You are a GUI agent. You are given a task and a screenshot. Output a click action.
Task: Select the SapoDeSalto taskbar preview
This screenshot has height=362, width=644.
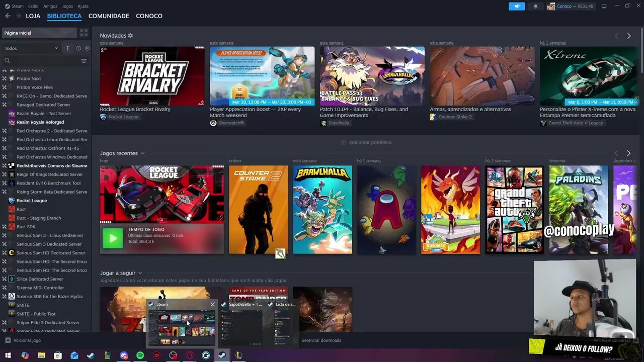coord(243,323)
